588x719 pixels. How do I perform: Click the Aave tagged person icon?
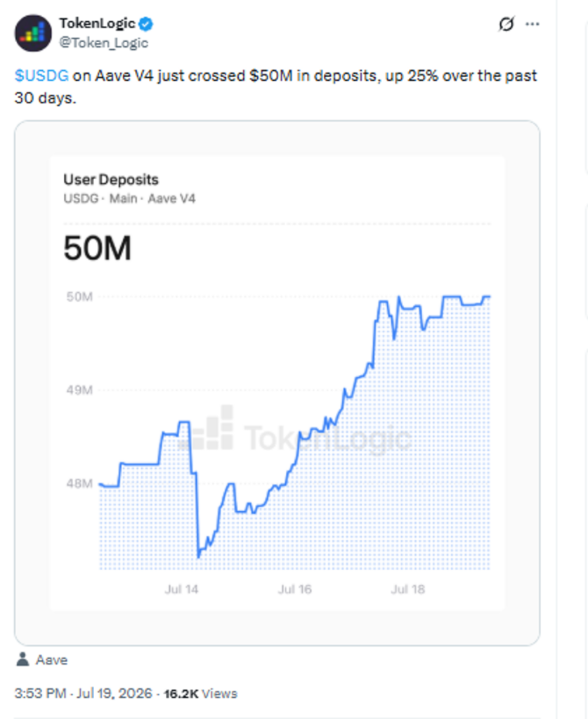[x=22, y=659]
